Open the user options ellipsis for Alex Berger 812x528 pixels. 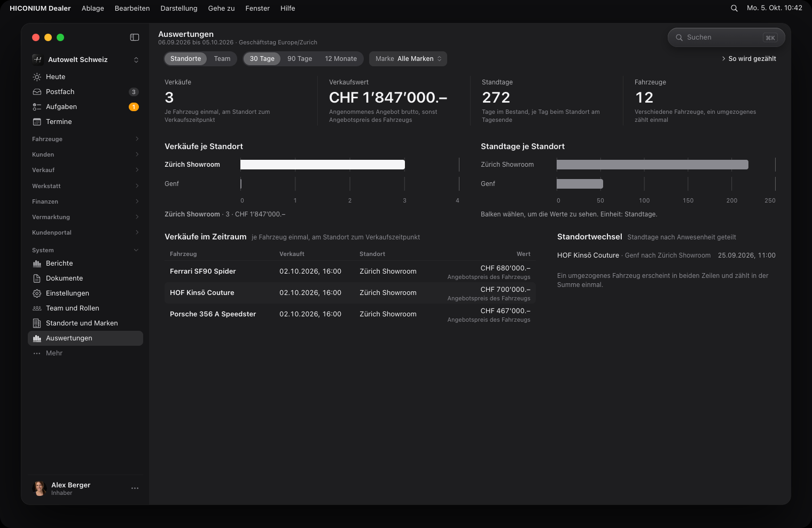pos(135,488)
